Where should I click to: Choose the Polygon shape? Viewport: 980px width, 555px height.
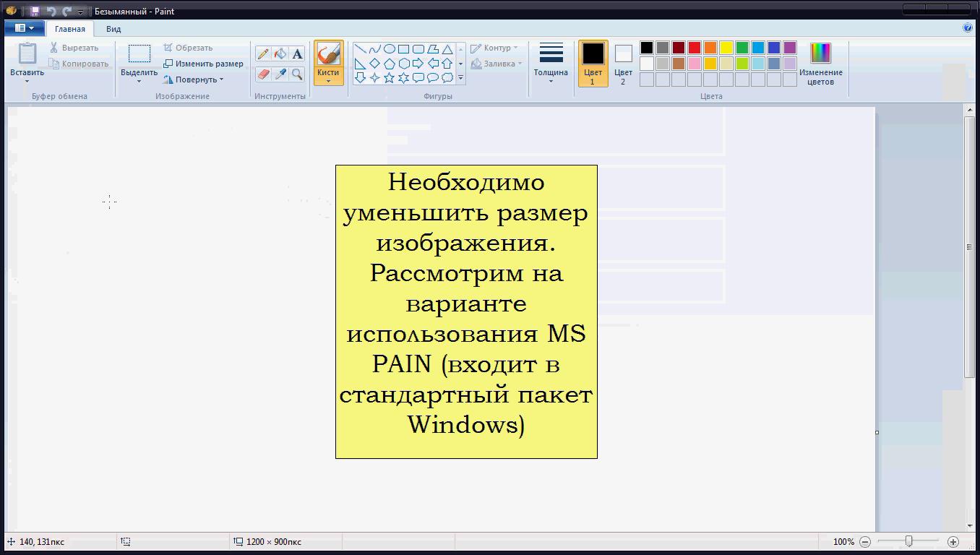[x=432, y=49]
